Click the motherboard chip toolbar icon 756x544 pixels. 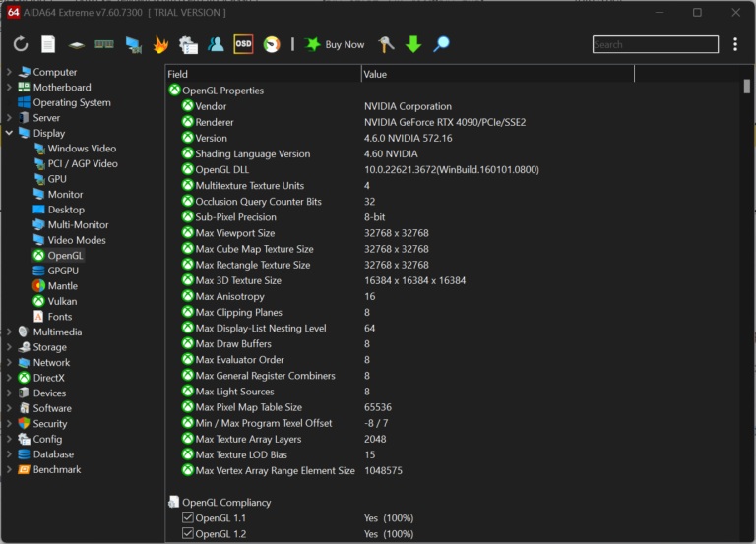point(76,45)
